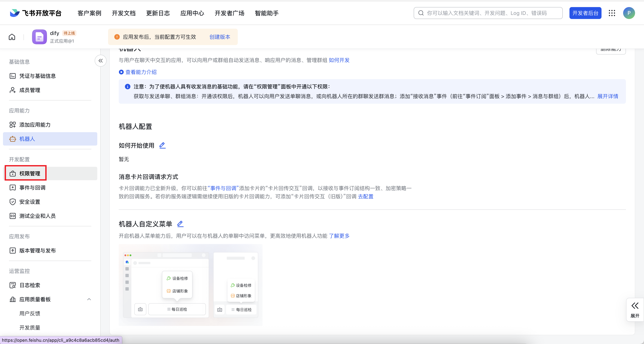
Task: Edit 机器人自定义菜单 via pencil icon
Action: [x=180, y=224]
